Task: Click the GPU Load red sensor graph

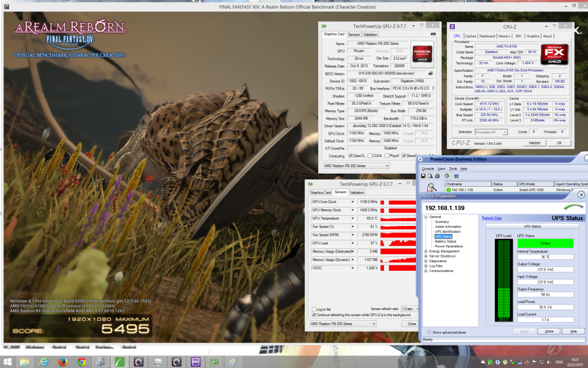Action: (399, 243)
